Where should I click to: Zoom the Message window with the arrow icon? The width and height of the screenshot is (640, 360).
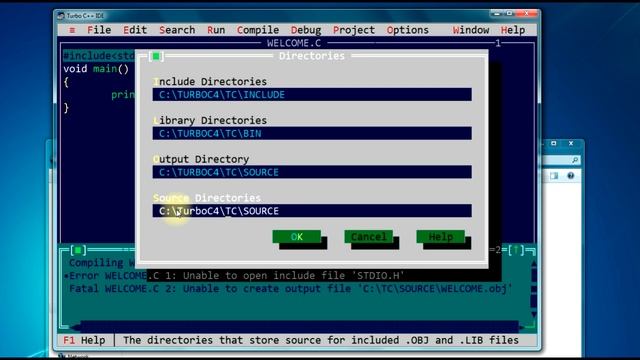pos(516,250)
